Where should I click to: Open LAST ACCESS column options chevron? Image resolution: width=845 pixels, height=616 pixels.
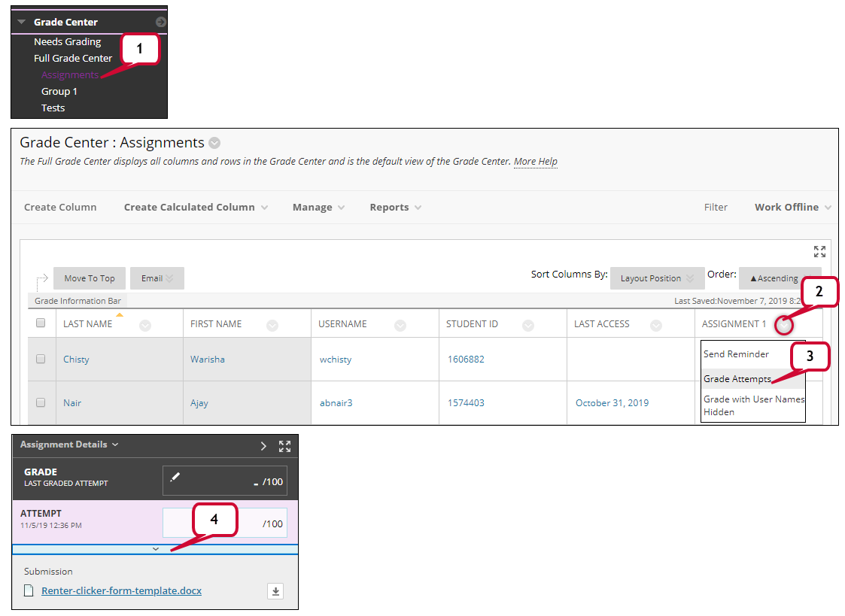click(656, 325)
